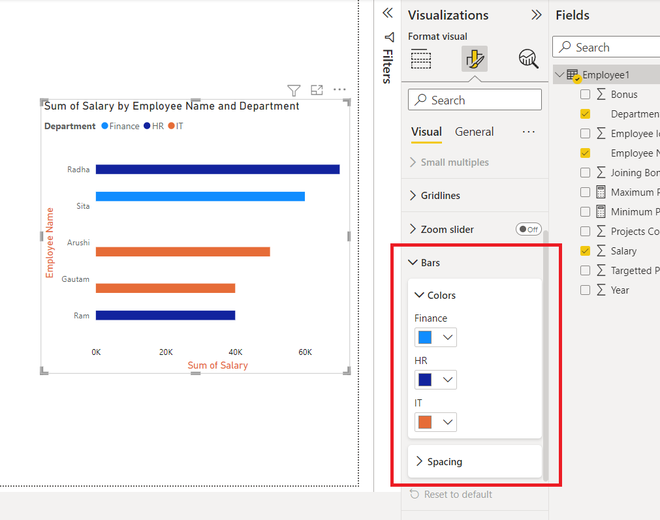Expand the Filters pane with double chevron
660x520 pixels.
(x=388, y=13)
